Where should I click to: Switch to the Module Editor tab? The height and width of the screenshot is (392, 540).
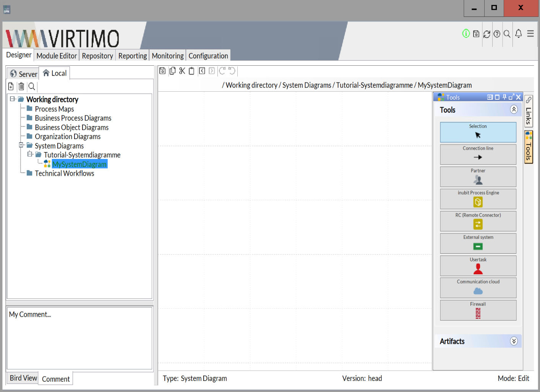click(57, 56)
